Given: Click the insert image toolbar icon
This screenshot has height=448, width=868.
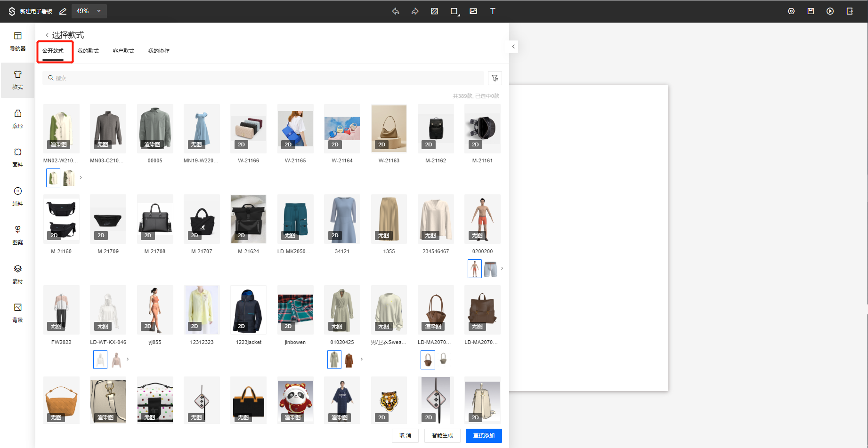Looking at the screenshot, I should (473, 11).
